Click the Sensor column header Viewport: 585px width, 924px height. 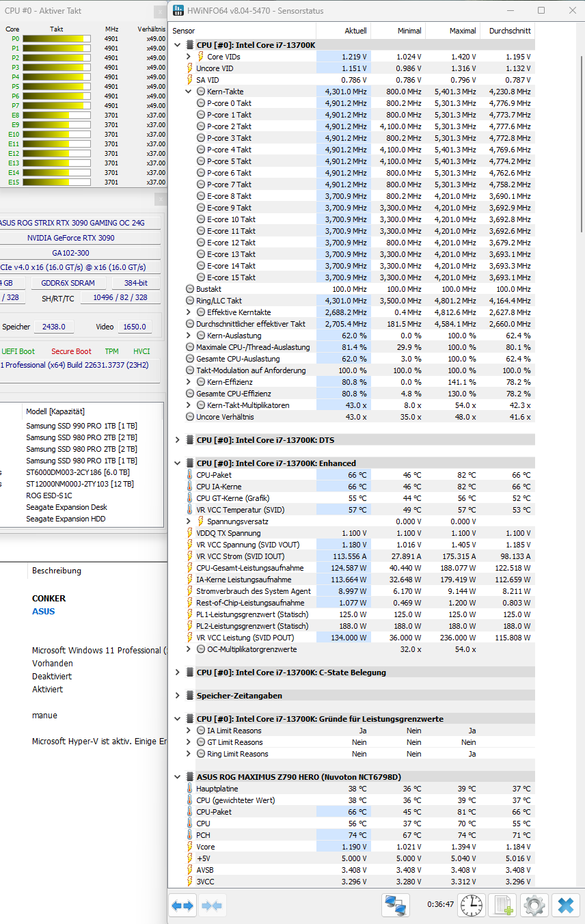click(x=242, y=31)
